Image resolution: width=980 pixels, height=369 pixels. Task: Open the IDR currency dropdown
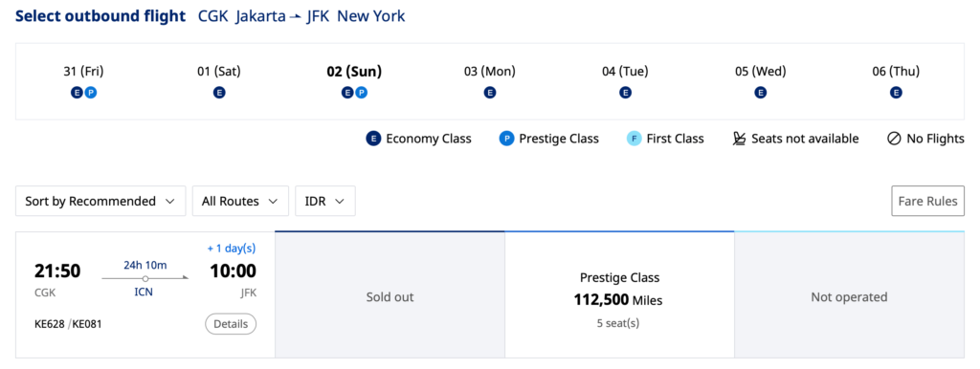pyautogui.click(x=325, y=201)
